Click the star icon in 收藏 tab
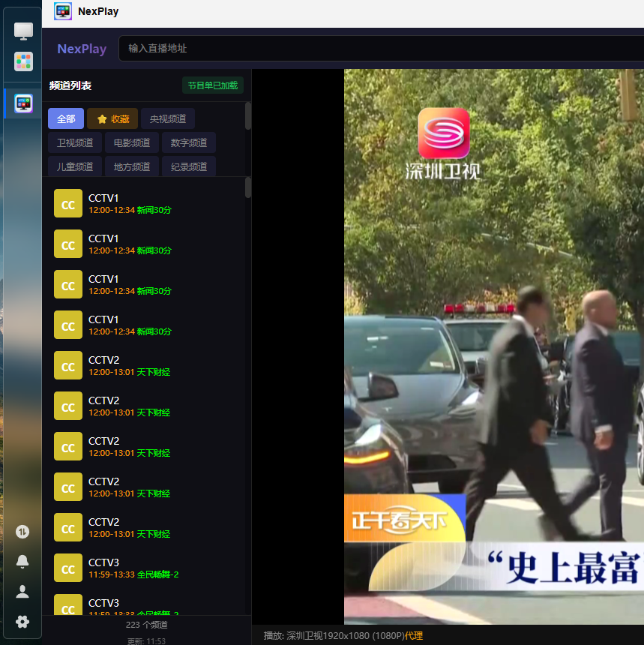This screenshot has width=644, height=645. tap(102, 119)
